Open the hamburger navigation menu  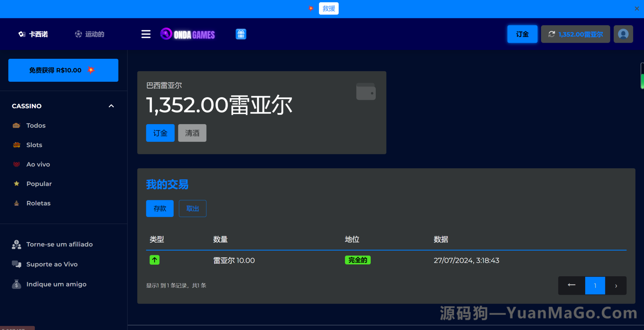pyautogui.click(x=146, y=34)
